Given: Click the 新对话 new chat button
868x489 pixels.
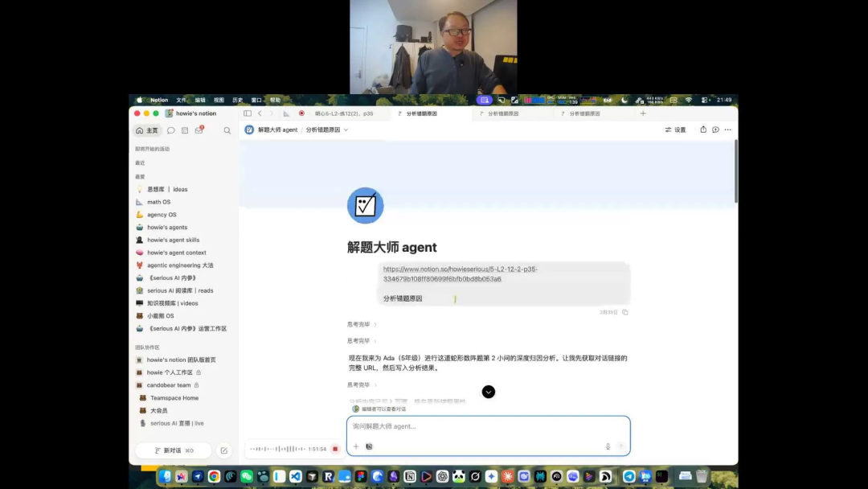Looking at the screenshot, I should (x=174, y=450).
